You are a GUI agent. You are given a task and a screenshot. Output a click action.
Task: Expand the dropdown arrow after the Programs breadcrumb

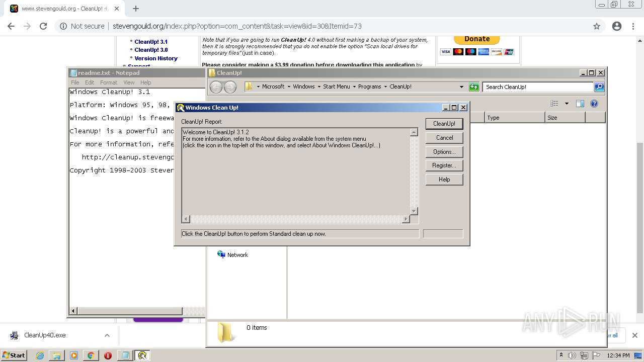click(x=386, y=86)
